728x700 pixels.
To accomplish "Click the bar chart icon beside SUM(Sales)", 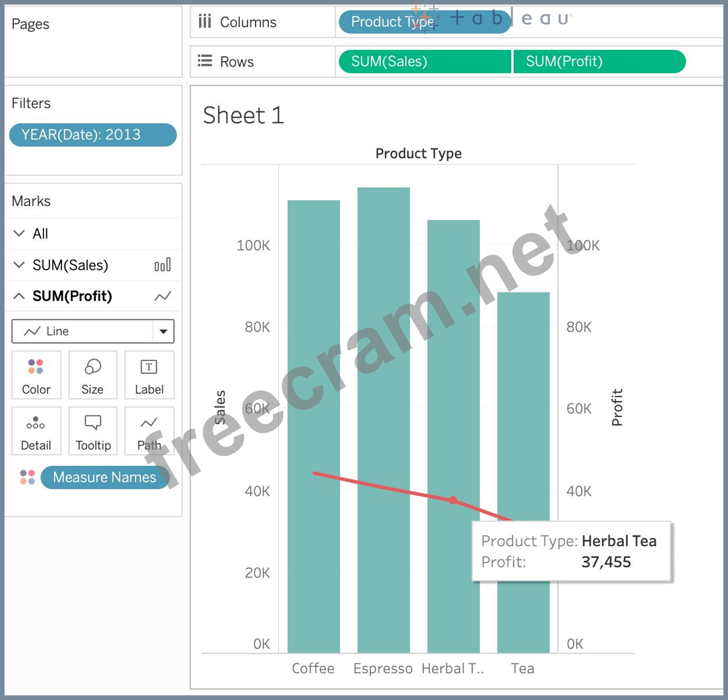I will click(163, 265).
